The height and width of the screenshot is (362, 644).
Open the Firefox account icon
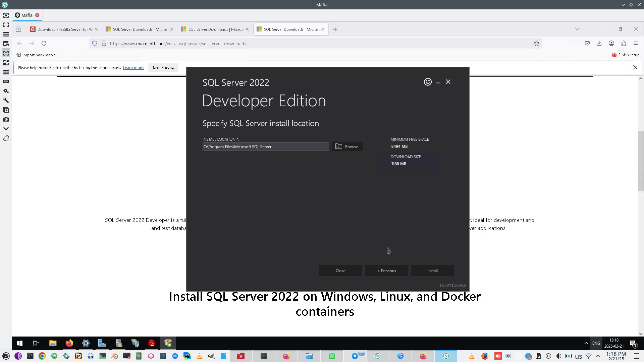click(x=611, y=43)
